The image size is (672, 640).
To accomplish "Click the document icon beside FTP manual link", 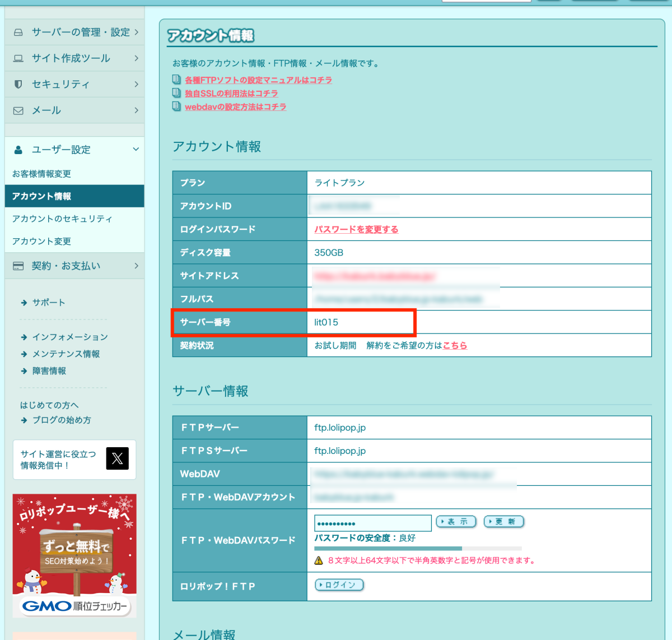I will click(176, 80).
